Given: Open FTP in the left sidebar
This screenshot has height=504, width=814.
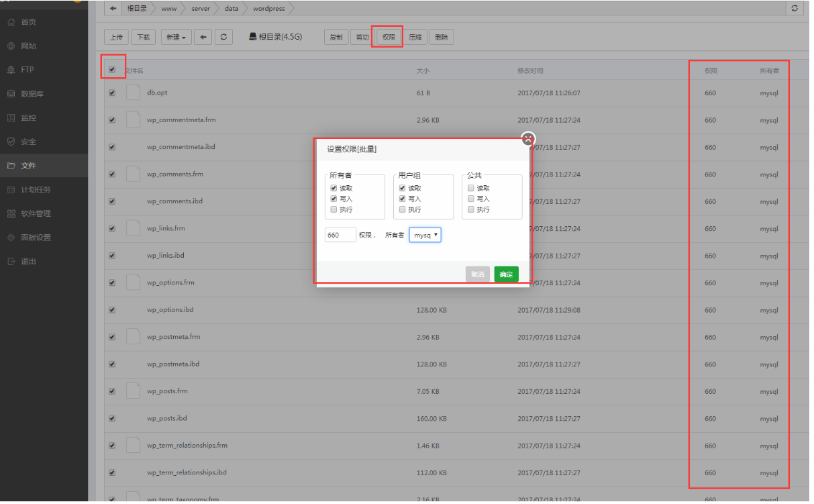Looking at the screenshot, I should point(27,70).
